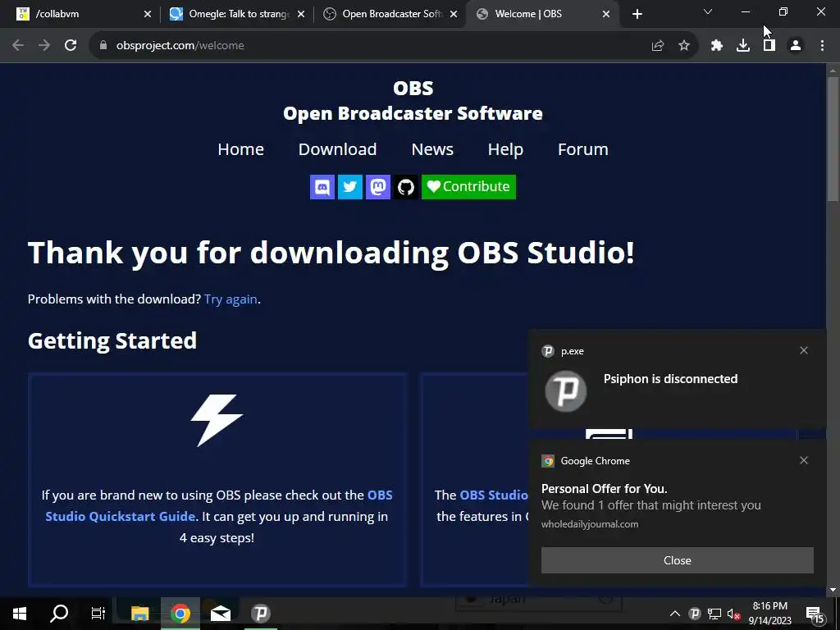
Task: Click the Psiphon tray icon
Action: [x=694, y=614]
